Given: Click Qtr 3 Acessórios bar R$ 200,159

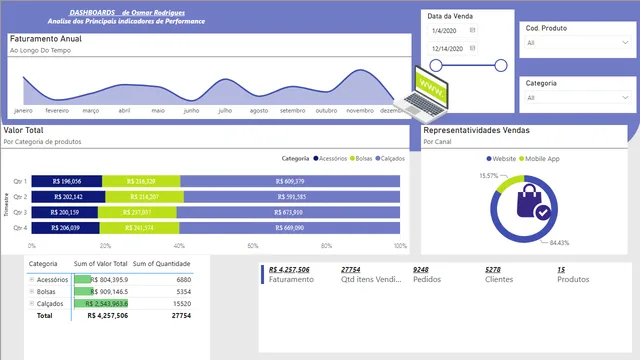Looking at the screenshot, I should point(64,212).
